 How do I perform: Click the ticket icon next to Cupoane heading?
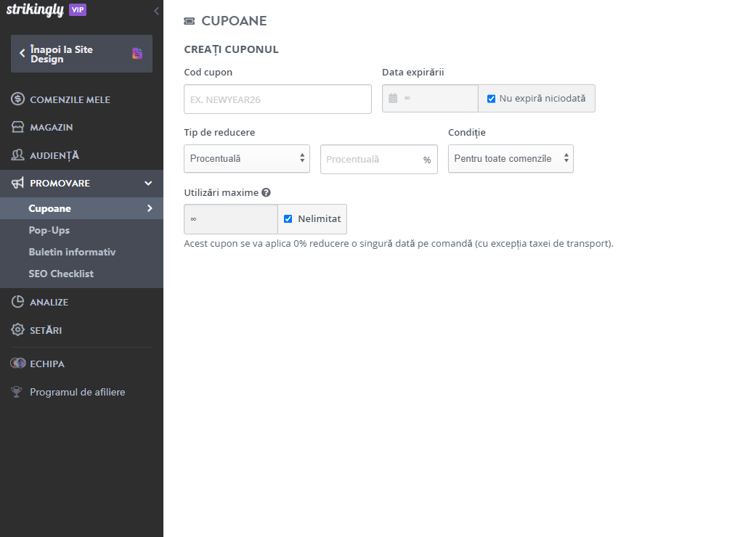[190, 21]
